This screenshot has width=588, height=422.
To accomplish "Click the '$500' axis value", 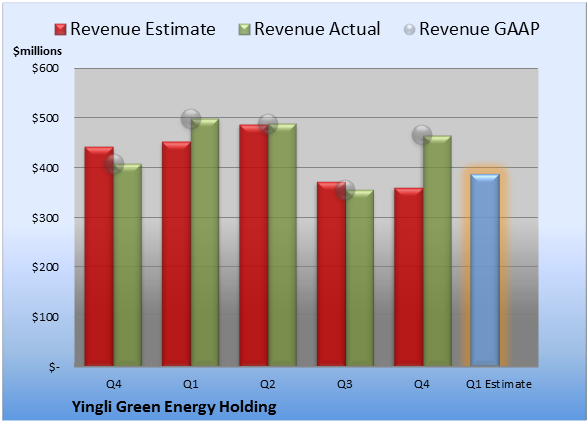I will 45,118.
